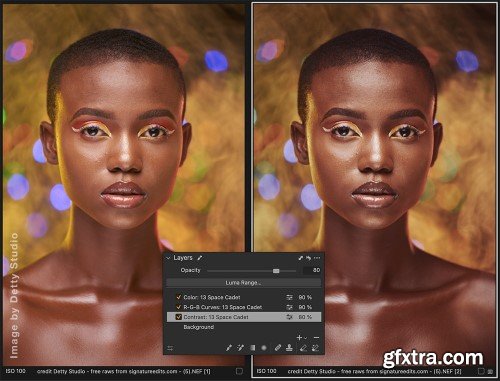Select the right image variant in the viewer
The width and height of the screenshot is (500, 381).
coord(375,185)
